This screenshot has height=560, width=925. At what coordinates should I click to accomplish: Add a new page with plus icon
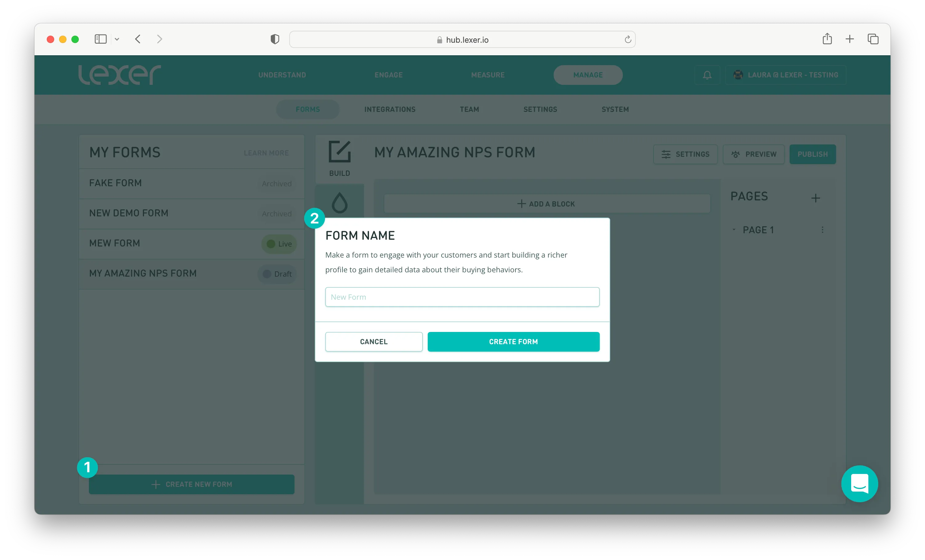click(x=815, y=198)
